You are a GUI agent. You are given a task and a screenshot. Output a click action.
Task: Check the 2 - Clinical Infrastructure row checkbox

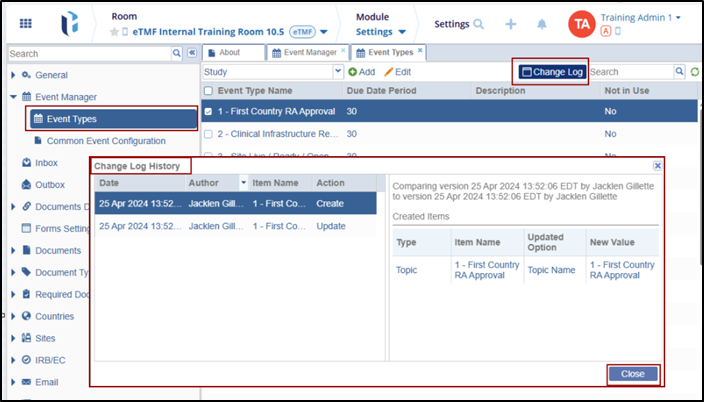(208, 133)
